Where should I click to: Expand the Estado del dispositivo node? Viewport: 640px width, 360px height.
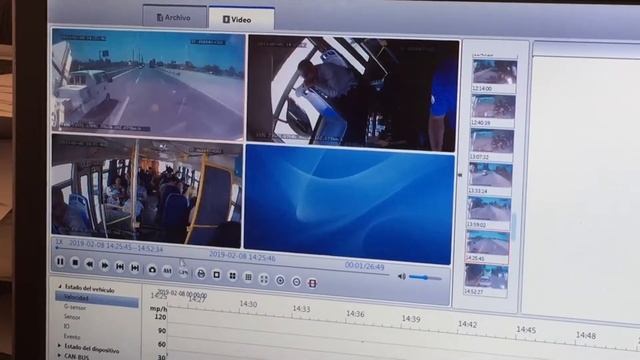pyautogui.click(x=60, y=346)
